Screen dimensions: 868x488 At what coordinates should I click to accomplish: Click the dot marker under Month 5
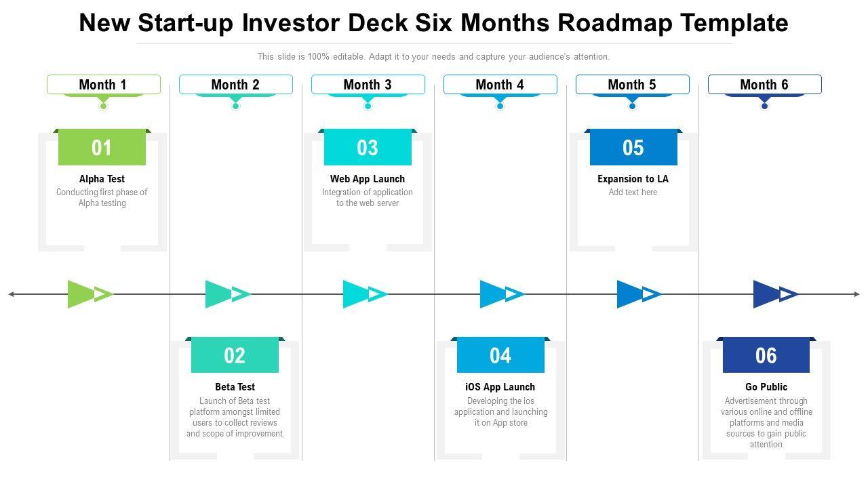click(x=632, y=106)
